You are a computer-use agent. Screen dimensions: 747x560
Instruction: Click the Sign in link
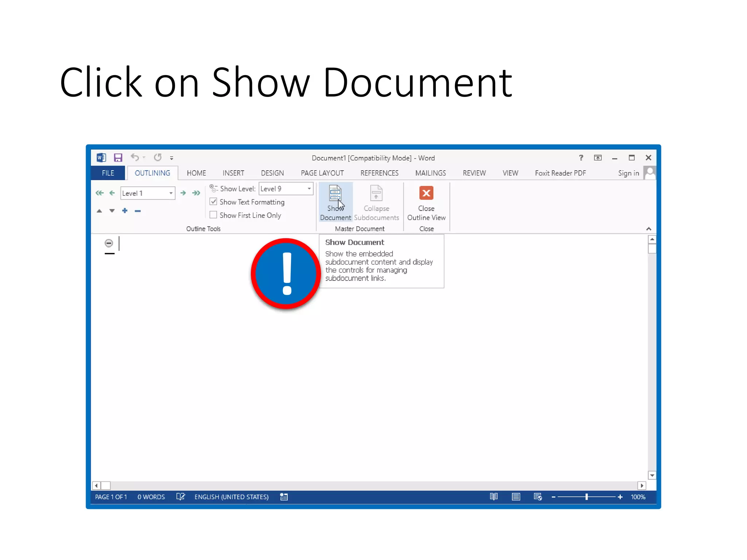pos(628,173)
